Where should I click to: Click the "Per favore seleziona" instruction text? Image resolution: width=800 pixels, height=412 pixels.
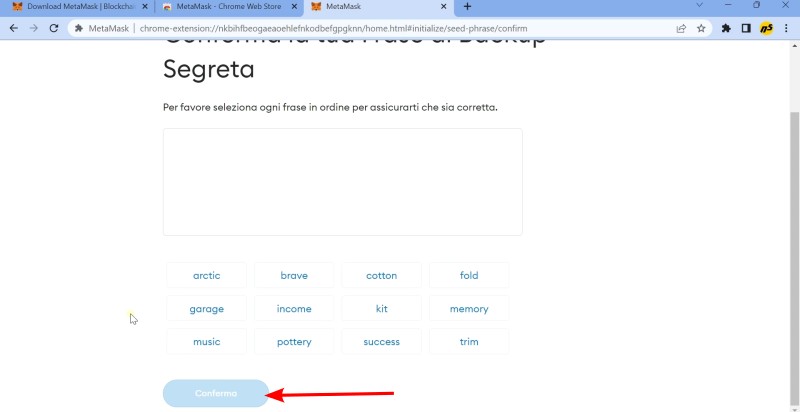[x=330, y=108]
